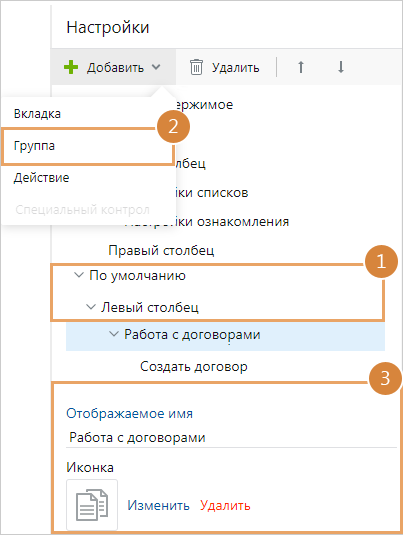403x535 pixels.
Task: Click the green plus Add icon
Action: pyautogui.click(x=71, y=67)
